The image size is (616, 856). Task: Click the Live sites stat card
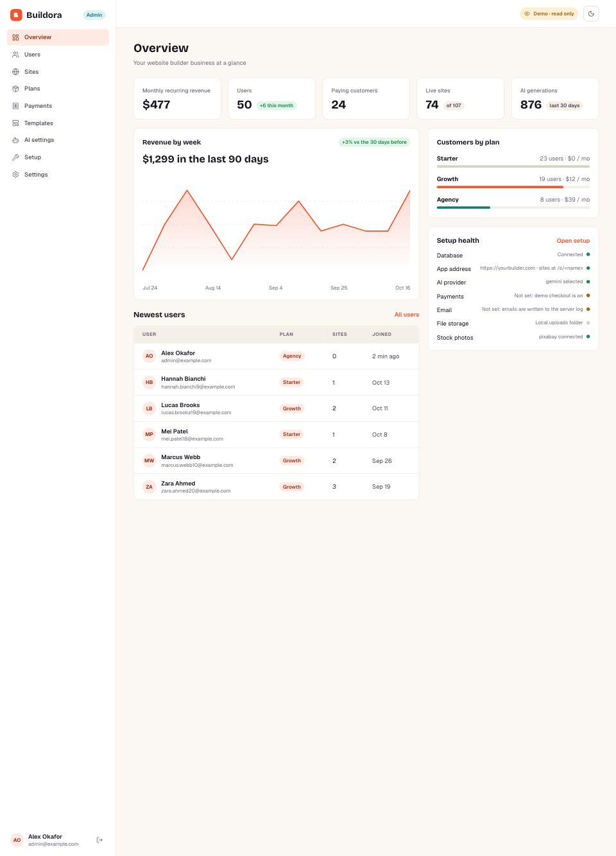point(460,99)
